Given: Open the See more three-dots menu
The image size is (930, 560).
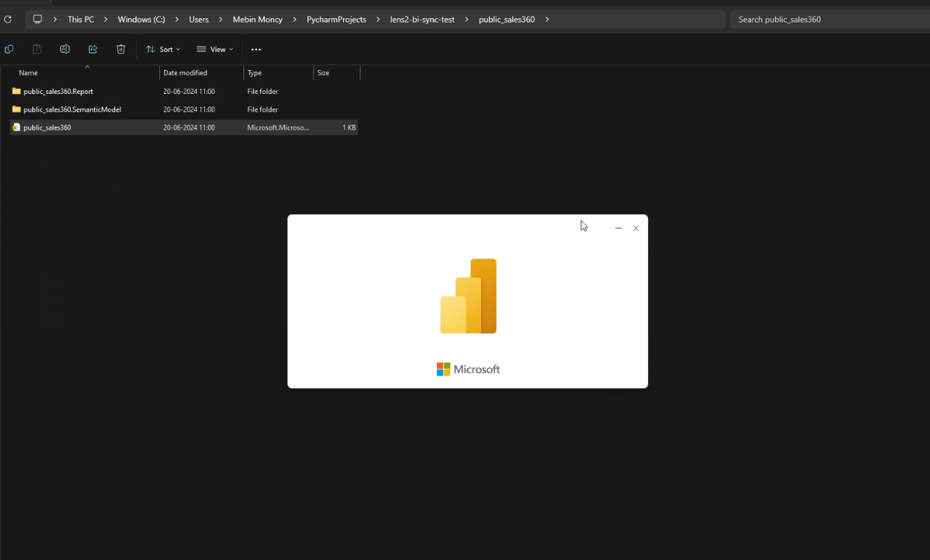Looking at the screenshot, I should [256, 49].
